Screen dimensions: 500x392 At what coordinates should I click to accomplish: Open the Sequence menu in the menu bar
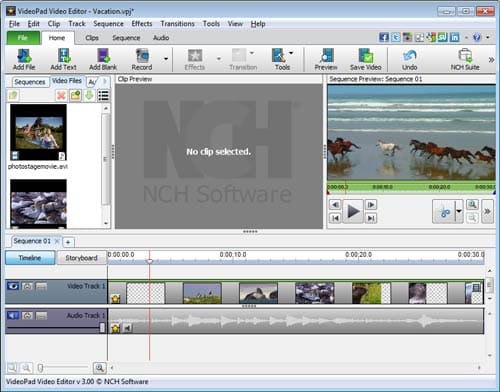click(x=108, y=24)
